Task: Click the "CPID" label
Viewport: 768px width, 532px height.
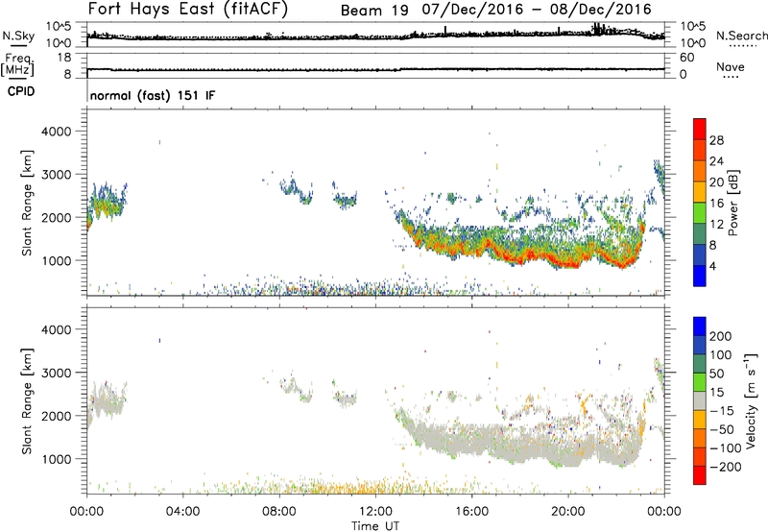Action: coord(21,91)
